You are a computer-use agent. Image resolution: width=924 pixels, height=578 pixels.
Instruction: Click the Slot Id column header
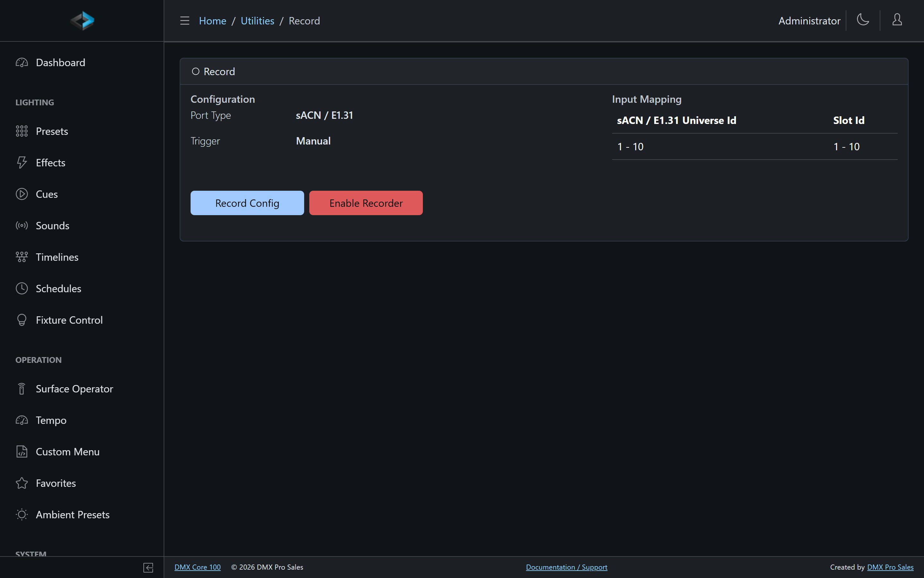848,120
